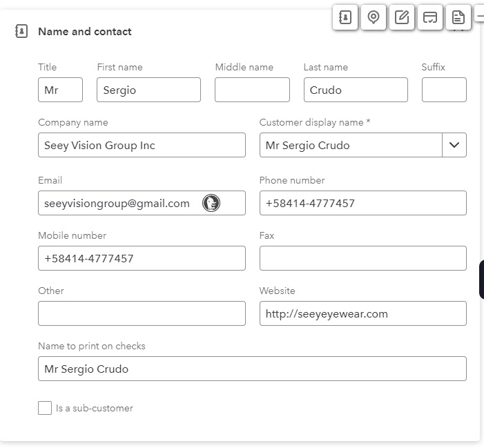
Task: Edit the Website field seeyeyewear.com
Action: pos(363,313)
